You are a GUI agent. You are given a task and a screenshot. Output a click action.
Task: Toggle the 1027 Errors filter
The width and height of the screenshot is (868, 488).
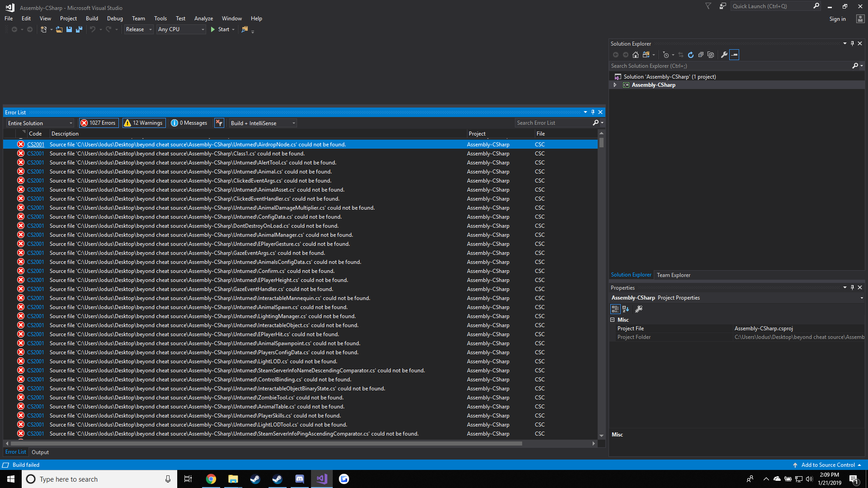pos(99,123)
